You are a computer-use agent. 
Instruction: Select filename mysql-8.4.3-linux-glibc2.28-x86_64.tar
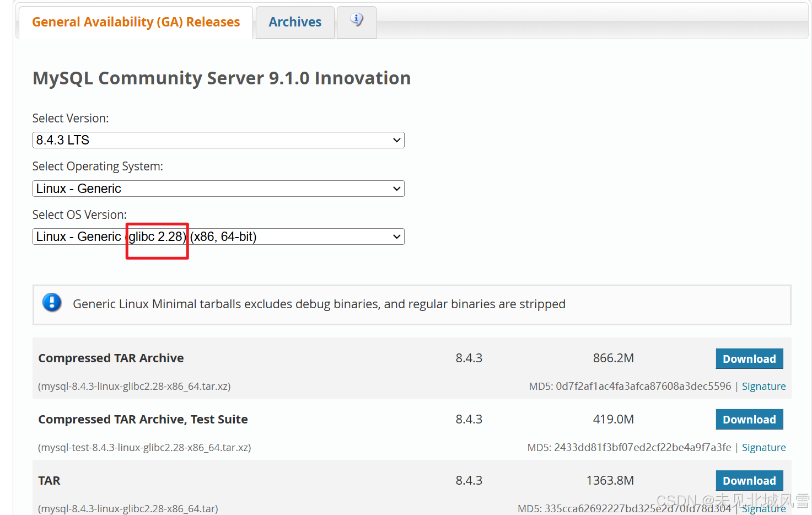pyautogui.click(x=128, y=508)
